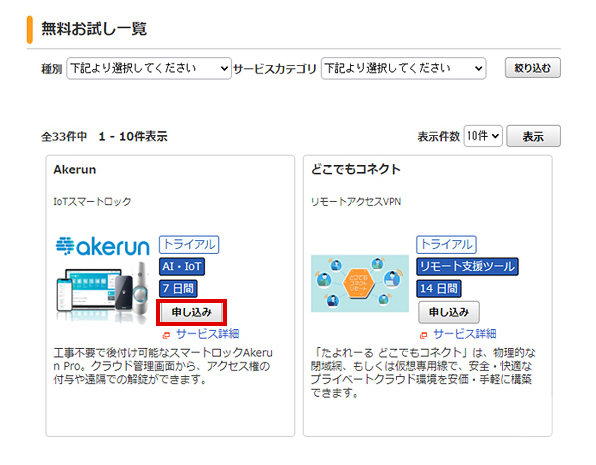
Task: Click the 表示 button
Action: point(533,136)
